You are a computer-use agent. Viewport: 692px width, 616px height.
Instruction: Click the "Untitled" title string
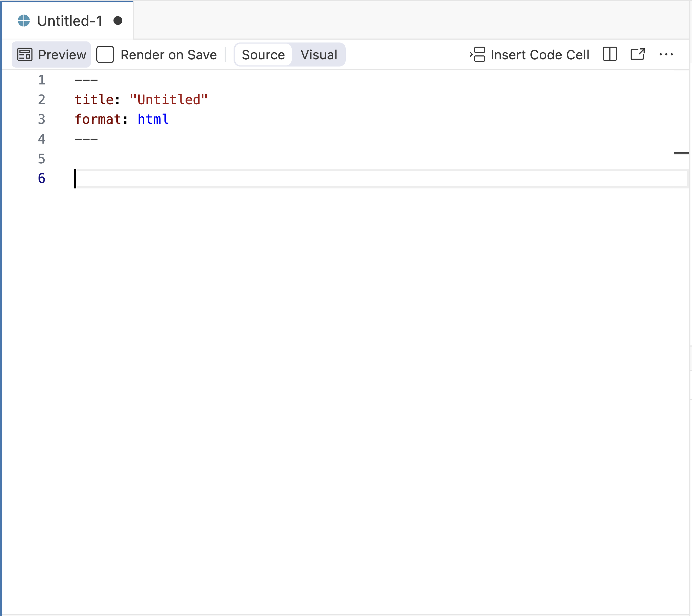168,99
